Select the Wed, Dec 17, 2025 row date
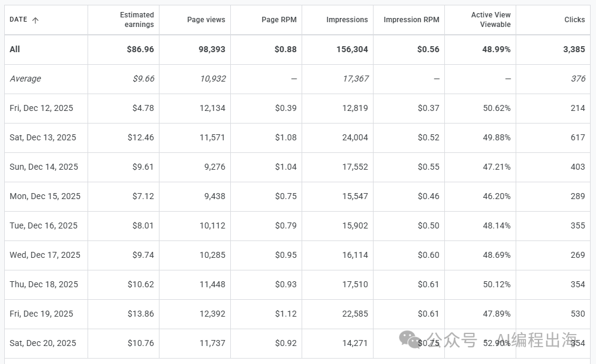596x364 pixels. coord(45,255)
